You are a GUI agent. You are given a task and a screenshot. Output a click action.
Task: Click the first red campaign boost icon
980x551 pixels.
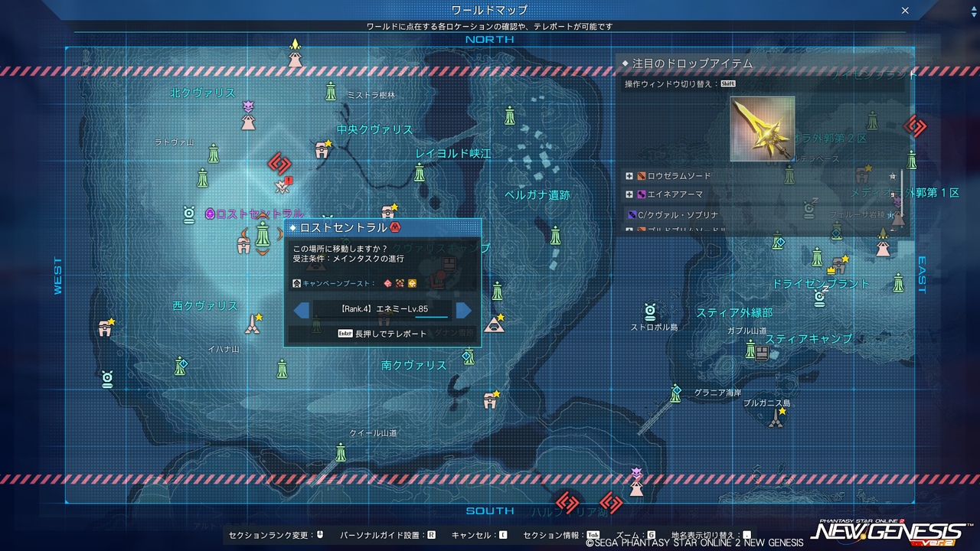(x=388, y=284)
